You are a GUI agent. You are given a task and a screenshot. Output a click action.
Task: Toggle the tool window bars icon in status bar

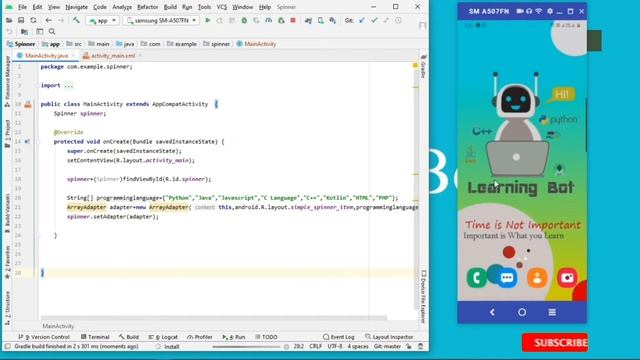point(7,347)
